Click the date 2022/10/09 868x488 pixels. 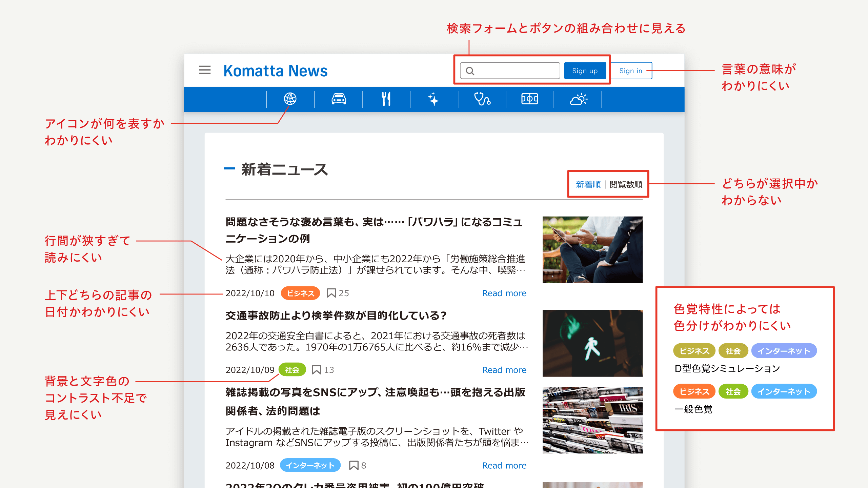(250, 370)
